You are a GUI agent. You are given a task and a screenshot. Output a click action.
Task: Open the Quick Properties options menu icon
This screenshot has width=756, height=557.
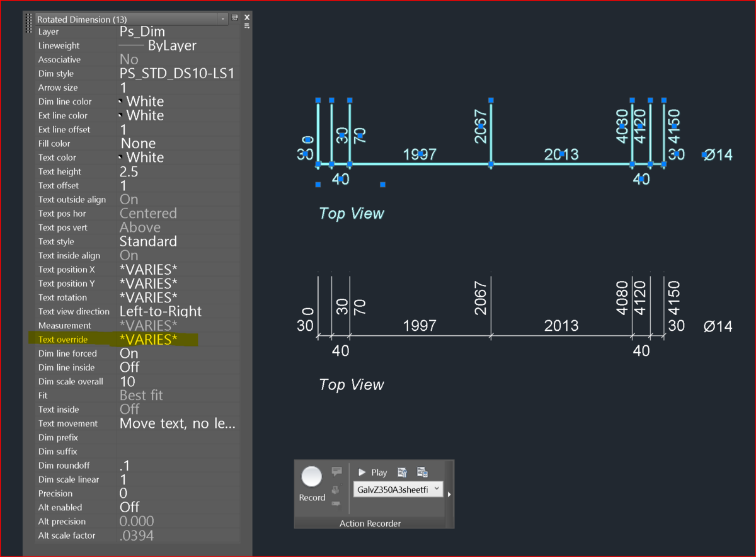click(247, 26)
